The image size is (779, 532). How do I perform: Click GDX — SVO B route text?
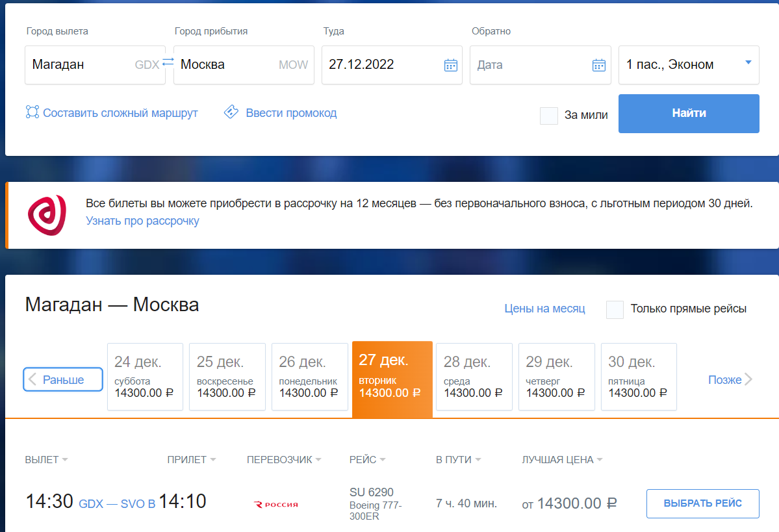[117, 503]
